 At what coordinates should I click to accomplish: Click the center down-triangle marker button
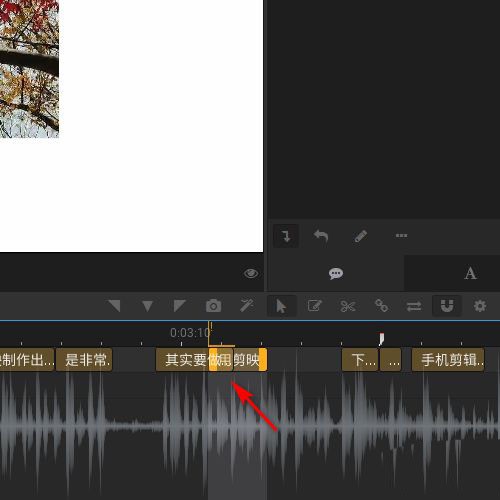[x=147, y=306]
